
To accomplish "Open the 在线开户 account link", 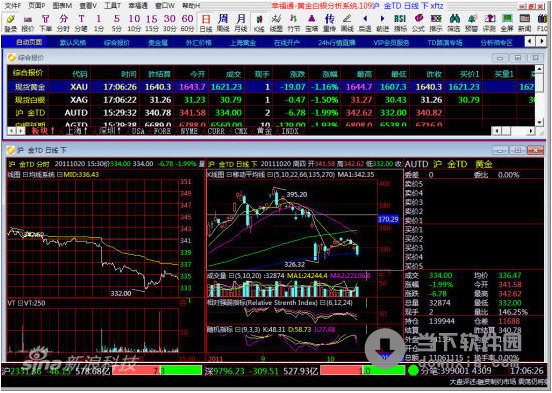I will tap(287, 43).
